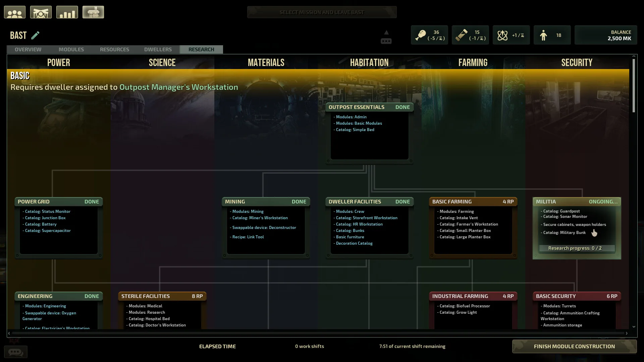The image size is (644, 362).
Task: Select the Militia ongoing research card
Action: point(577,228)
